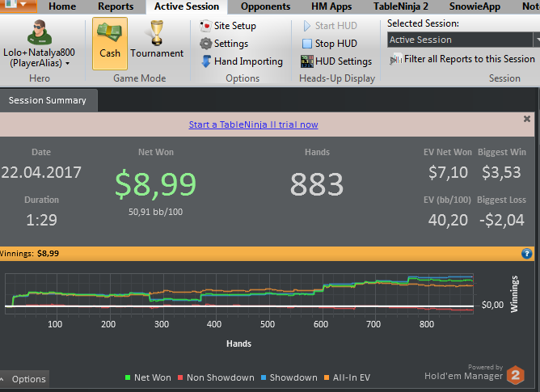Image resolution: width=540 pixels, height=392 pixels.
Task: Click the Hold'em Manager 2 logo
Action: (x=515, y=375)
